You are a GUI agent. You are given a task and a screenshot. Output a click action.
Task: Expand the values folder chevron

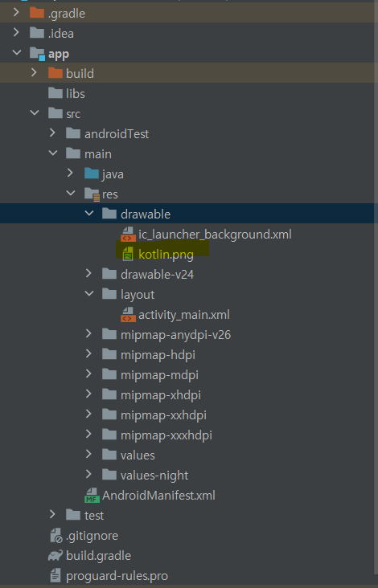(88, 455)
